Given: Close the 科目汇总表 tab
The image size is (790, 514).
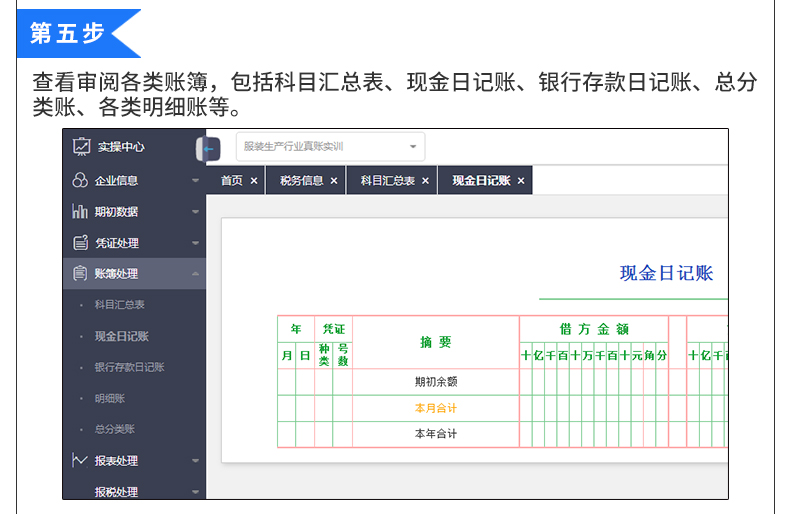Looking at the screenshot, I should pos(425,180).
